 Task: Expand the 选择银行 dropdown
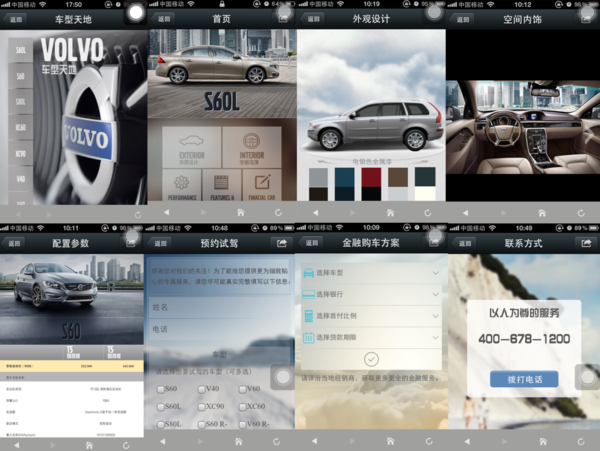(x=371, y=294)
